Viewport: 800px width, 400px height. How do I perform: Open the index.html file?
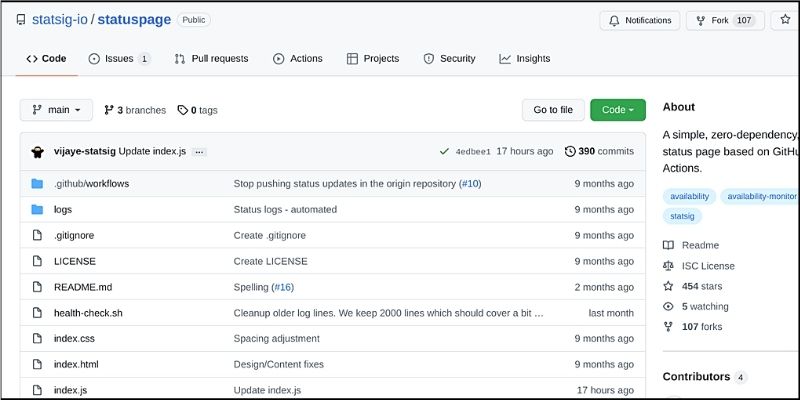click(76, 364)
